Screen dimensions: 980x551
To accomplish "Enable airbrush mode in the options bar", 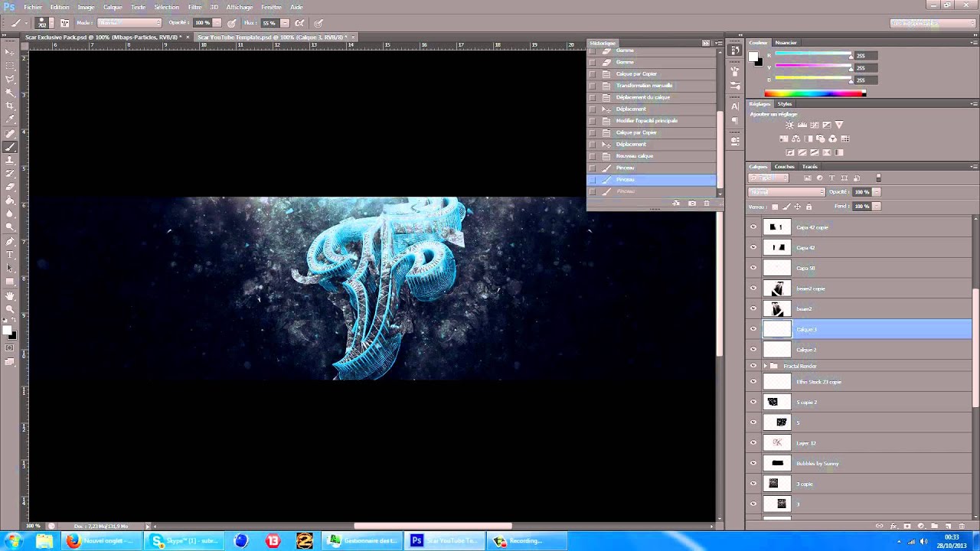I will click(299, 23).
